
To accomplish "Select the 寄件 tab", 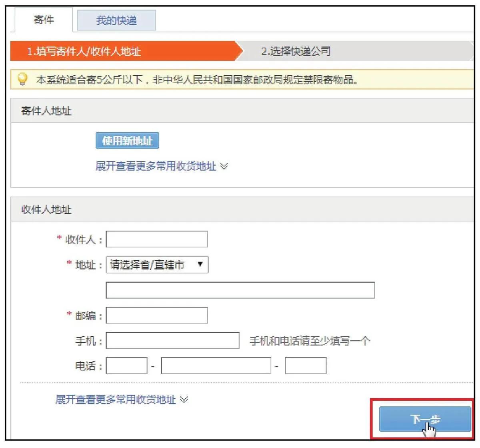I will pos(43,20).
